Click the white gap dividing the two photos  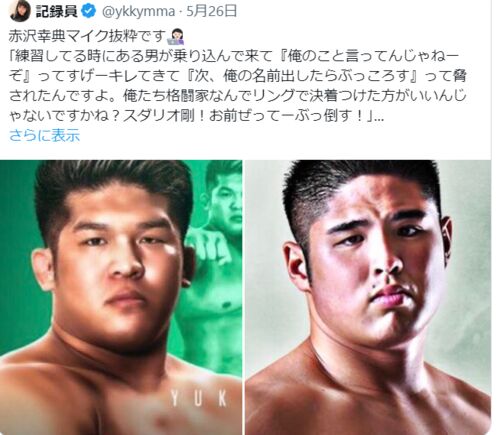tap(244, 297)
